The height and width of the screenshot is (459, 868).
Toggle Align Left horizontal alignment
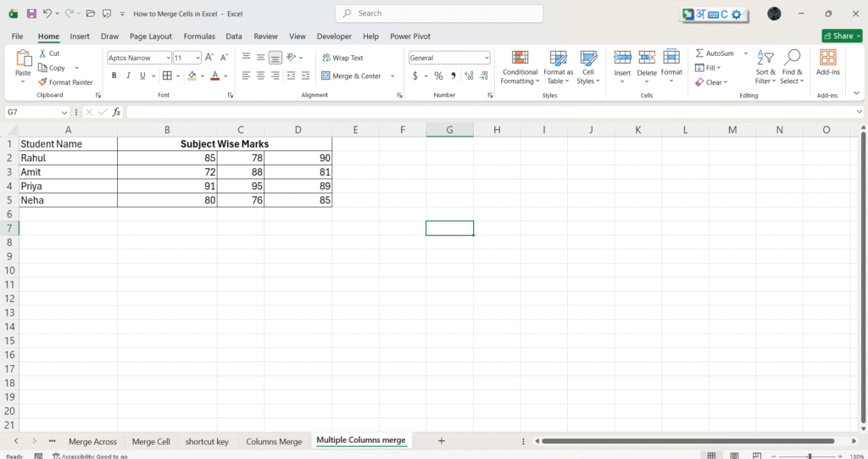pyautogui.click(x=247, y=76)
